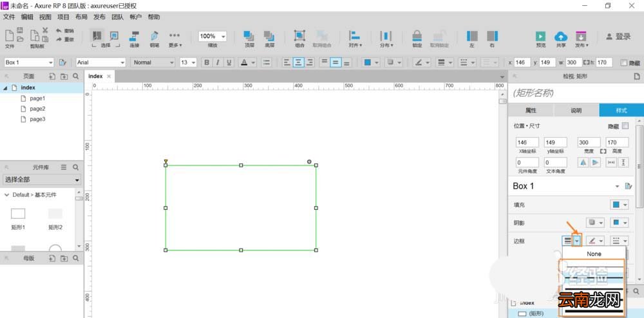Click the Add Folder icon in 页面 panel
Screen dimensions: 644x318
coord(64,77)
